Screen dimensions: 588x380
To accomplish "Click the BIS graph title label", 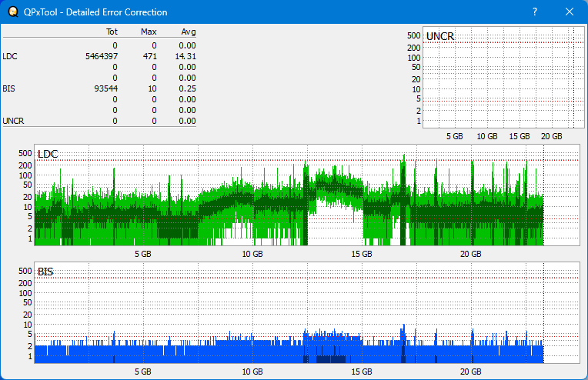I will 45,272.
